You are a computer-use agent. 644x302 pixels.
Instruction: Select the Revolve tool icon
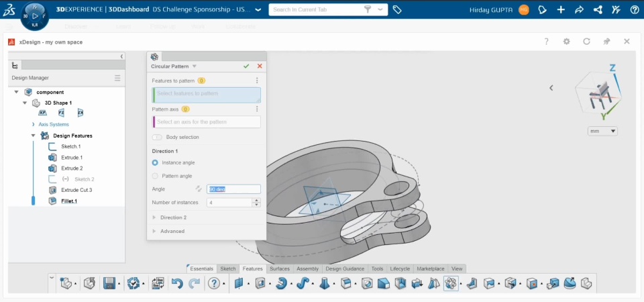[x=281, y=283]
